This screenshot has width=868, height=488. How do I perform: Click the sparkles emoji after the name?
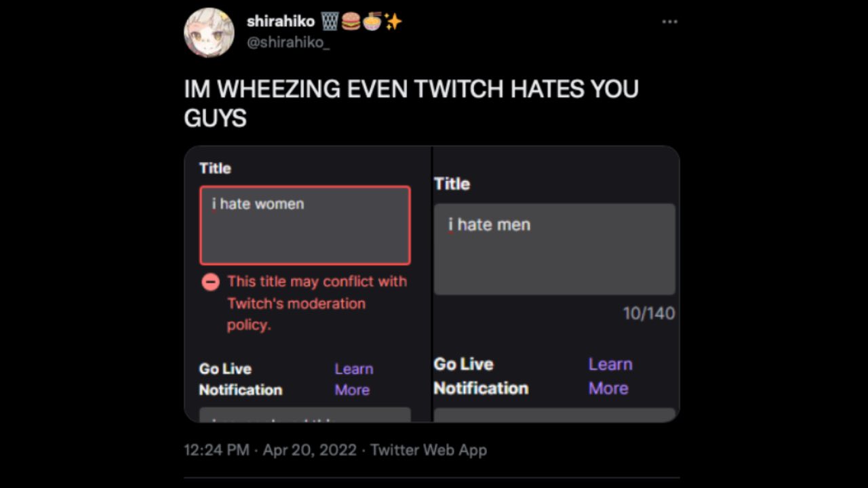(393, 22)
